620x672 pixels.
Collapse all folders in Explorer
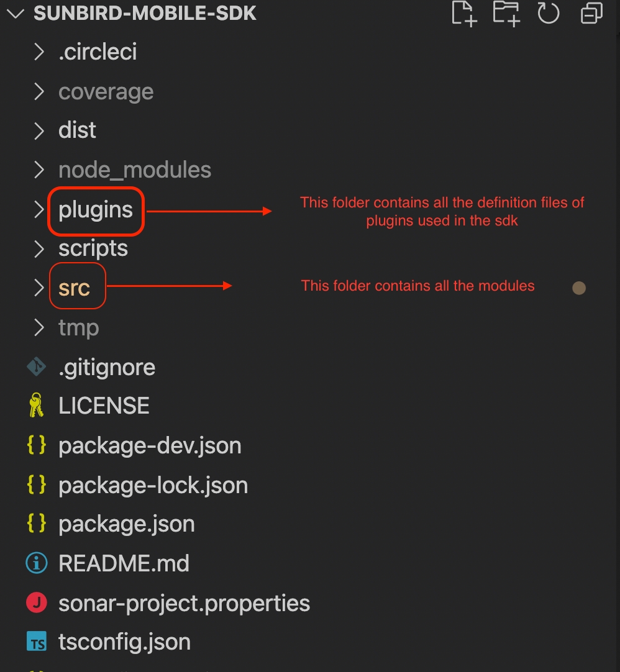591,14
